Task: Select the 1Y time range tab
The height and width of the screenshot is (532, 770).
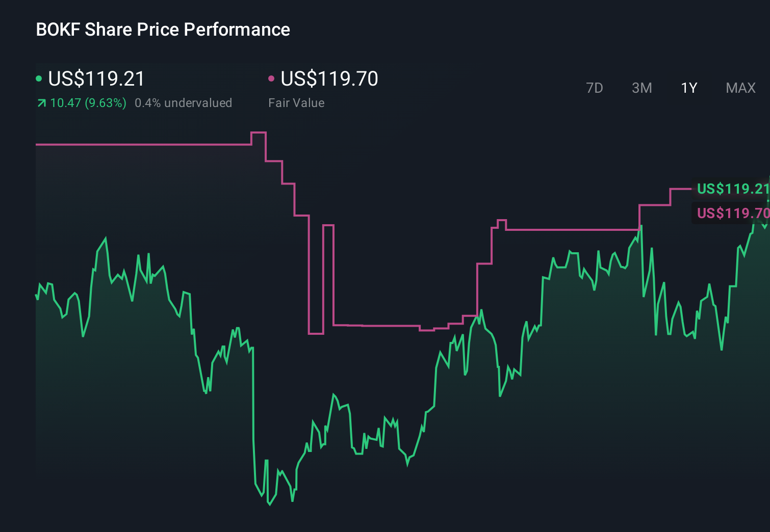Action: 688,88
